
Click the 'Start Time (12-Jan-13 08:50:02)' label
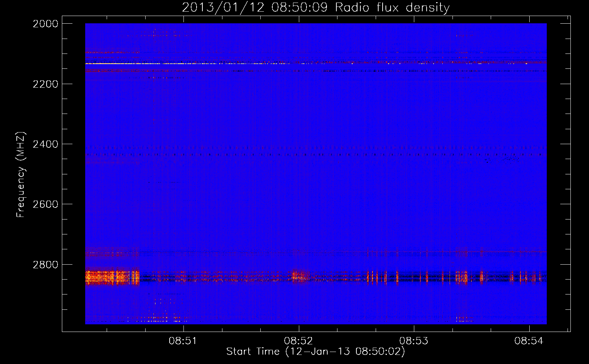point(316,352)
